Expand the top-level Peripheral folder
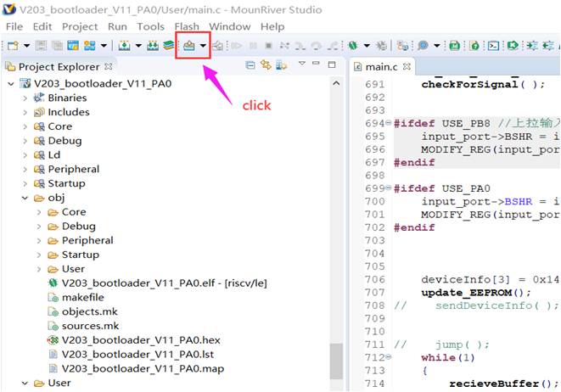This screenshot has width=561, height=392. 25,169
